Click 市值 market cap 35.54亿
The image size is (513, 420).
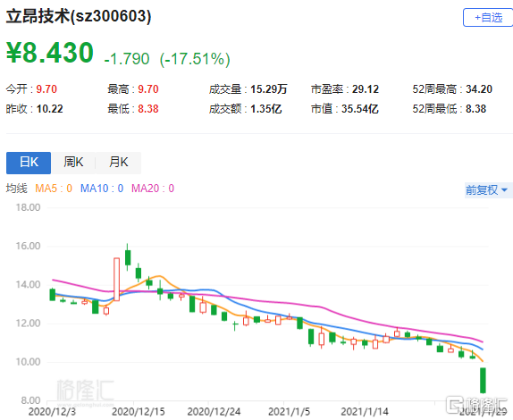[360, 109]
